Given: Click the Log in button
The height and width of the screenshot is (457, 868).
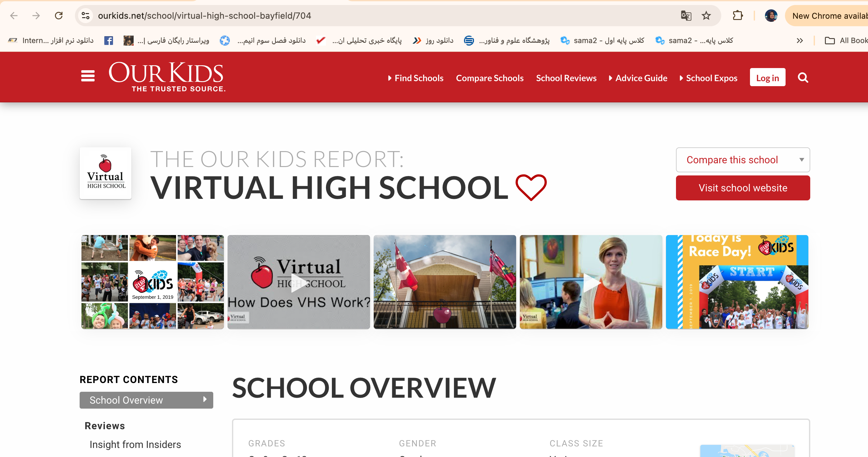Looking at the screenshot, I should (767, 78).
